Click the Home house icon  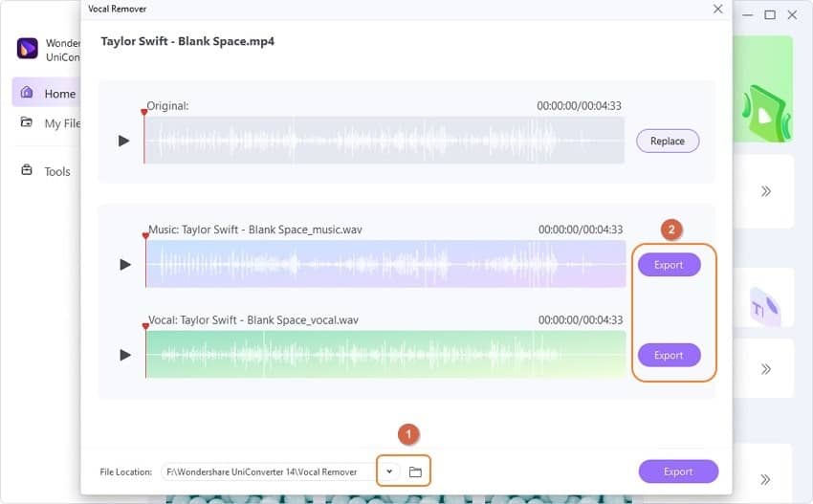27,93
